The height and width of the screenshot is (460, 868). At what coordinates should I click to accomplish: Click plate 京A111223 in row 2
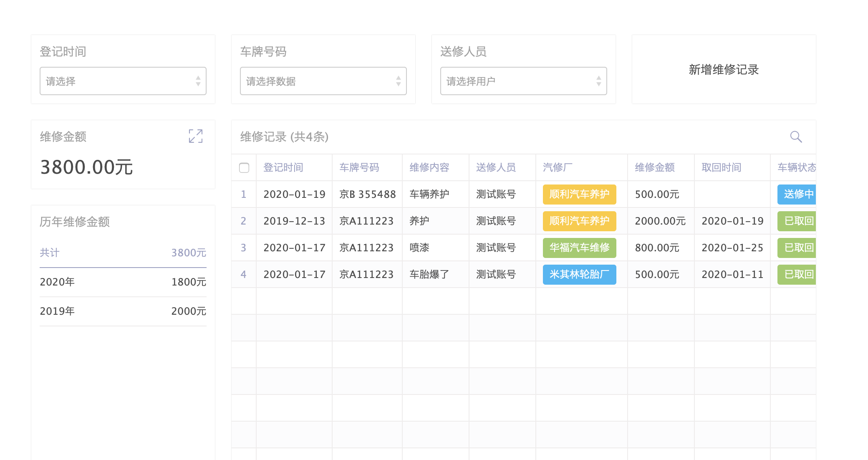(366, 221)
